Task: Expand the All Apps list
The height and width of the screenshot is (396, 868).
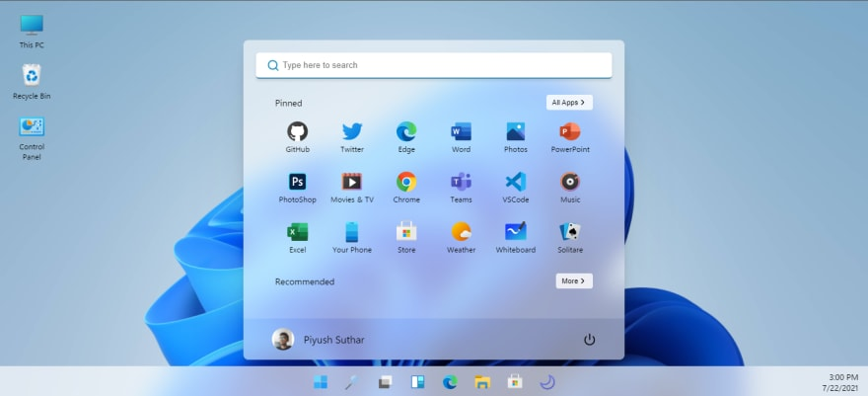Action: click(x=569, y=103)
